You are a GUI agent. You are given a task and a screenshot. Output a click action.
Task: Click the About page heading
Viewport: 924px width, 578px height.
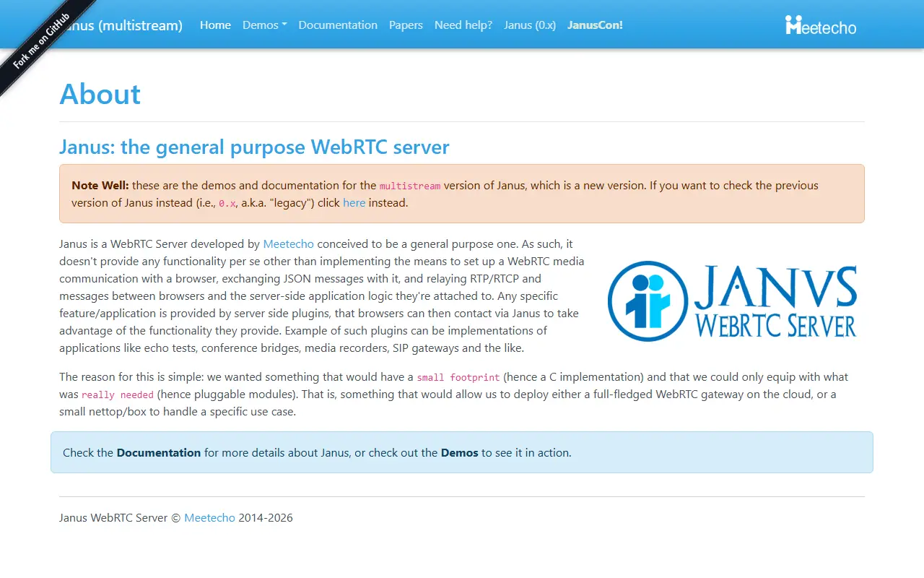point(100,94)
